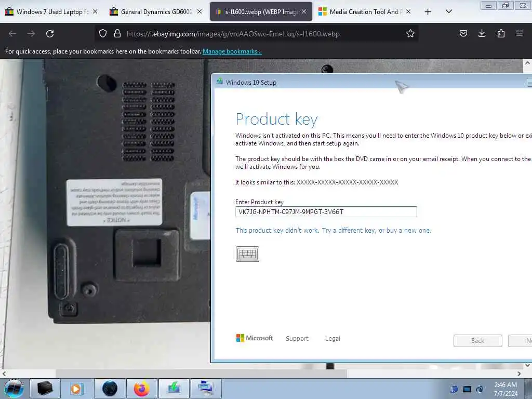532x399 pixels.
Task: Open the green arrow taskbar application
Action: click(174, 389)
